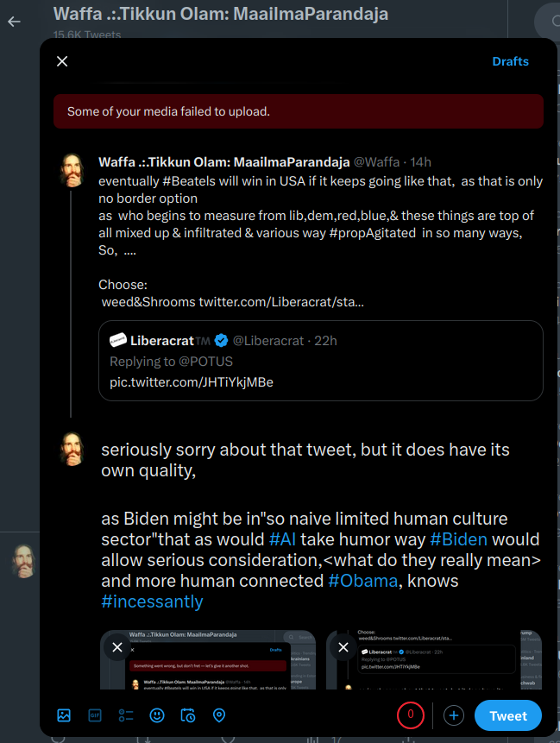Open the quoted Liberacrat tweet card
This screenshot has height=743, width=560.
pos(320,361)
